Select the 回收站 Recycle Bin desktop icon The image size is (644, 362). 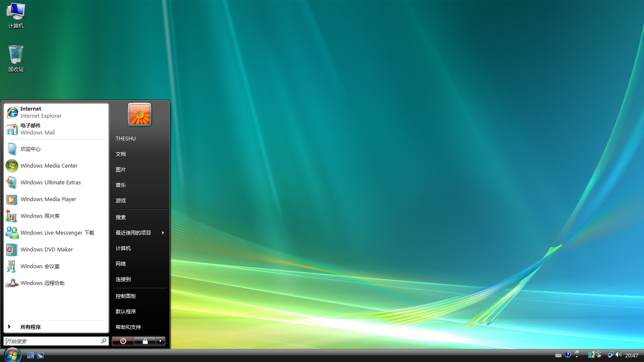(16, 59)
